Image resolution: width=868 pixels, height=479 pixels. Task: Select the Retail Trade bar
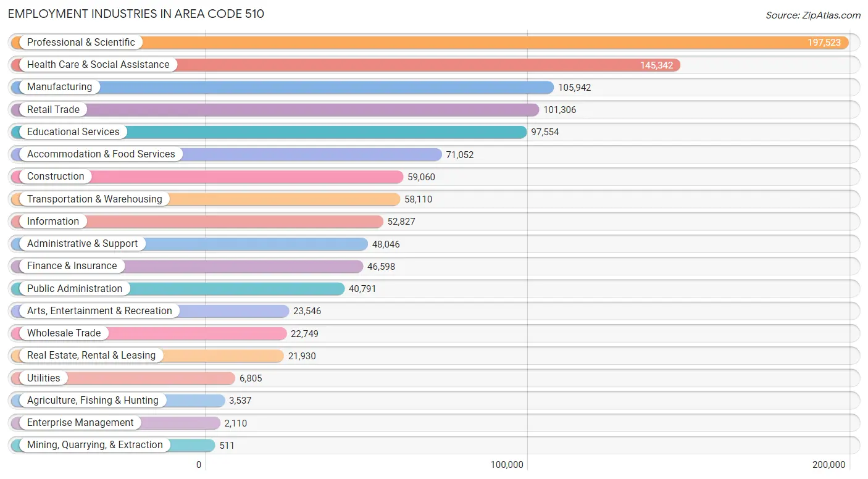tap(309, 109)
